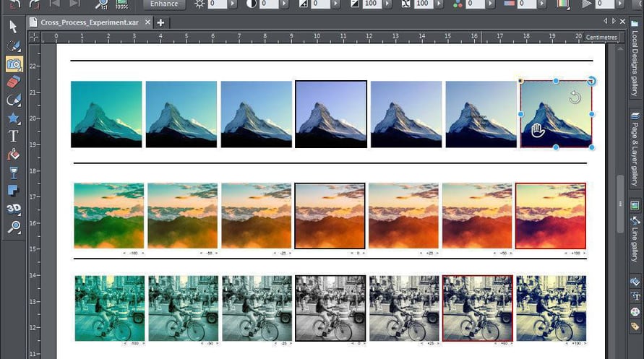Screen dimensions: 644x359
Task: Open the Local Designs gallery tab
Action: tap(635, 60)
